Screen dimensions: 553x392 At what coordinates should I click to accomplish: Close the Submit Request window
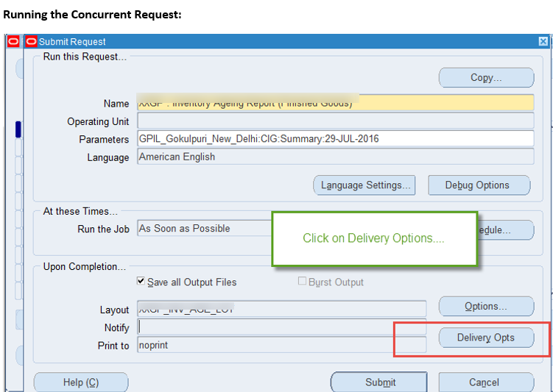(543, 42)
